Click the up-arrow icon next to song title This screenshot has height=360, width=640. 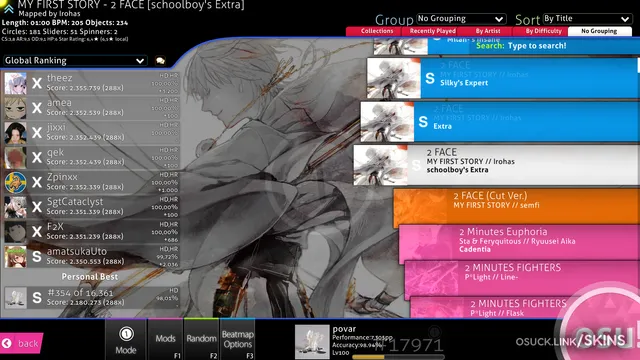pyautogui.click(x=8, y=8)
